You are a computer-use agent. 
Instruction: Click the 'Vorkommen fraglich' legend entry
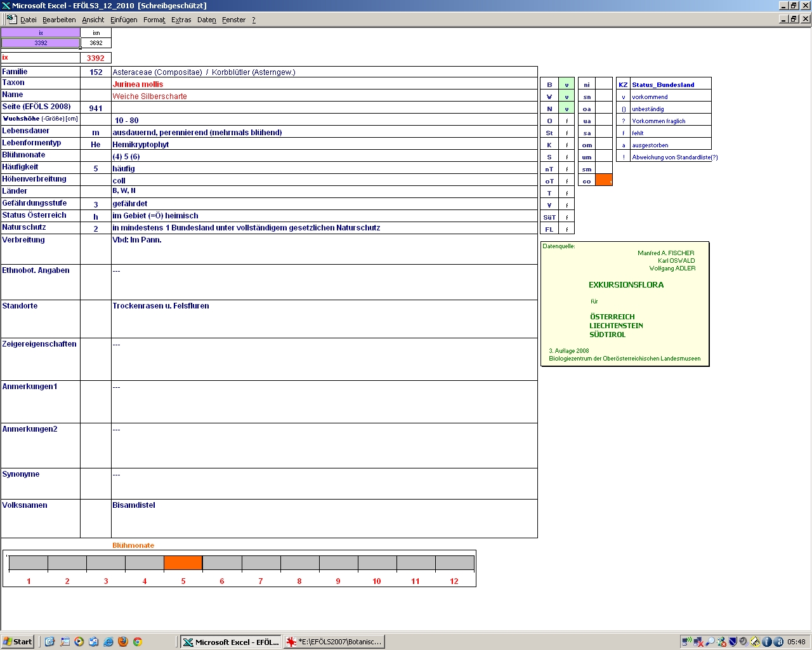(658, 121)
